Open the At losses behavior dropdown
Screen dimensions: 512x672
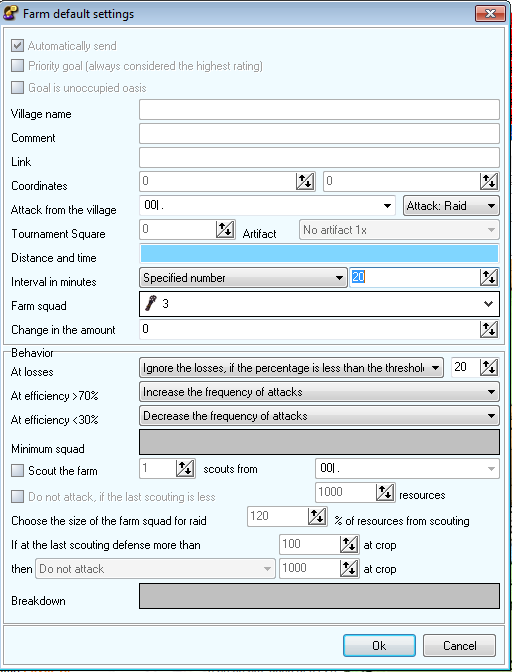point(291,368)
